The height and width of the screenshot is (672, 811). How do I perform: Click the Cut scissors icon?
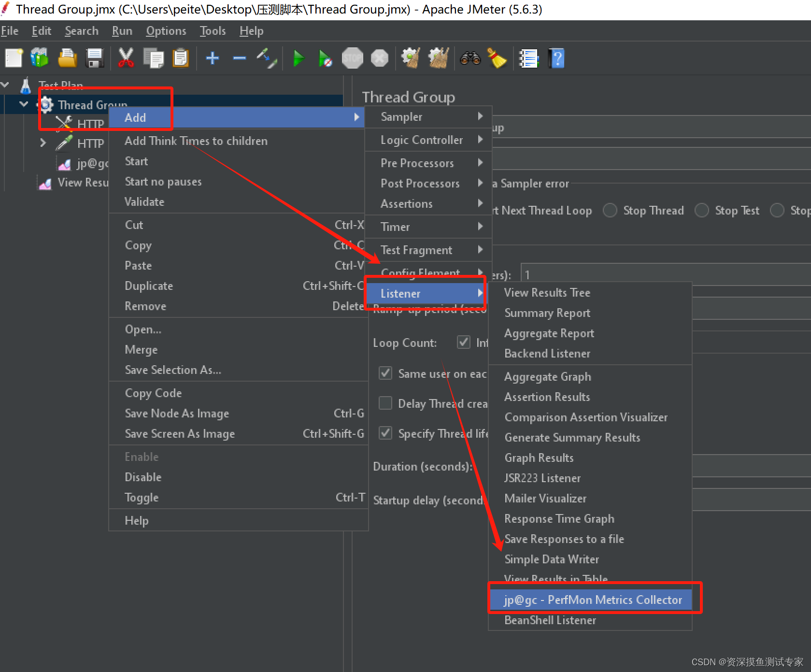(126, 58)
